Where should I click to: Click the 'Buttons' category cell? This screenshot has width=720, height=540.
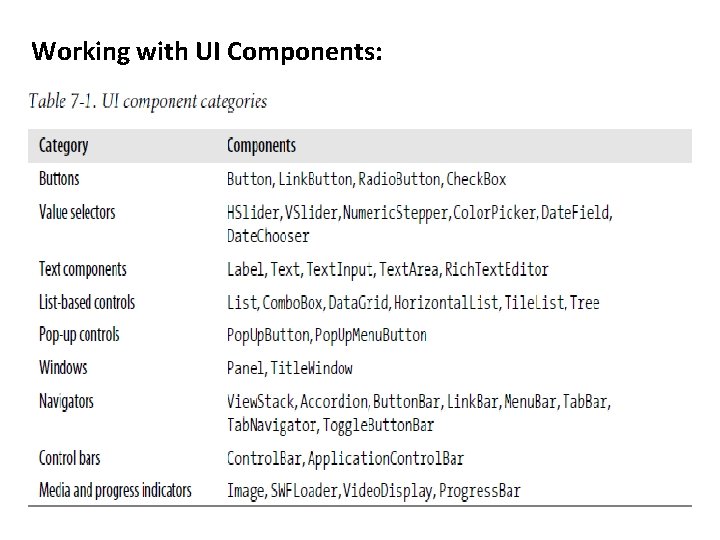(59, 179)
